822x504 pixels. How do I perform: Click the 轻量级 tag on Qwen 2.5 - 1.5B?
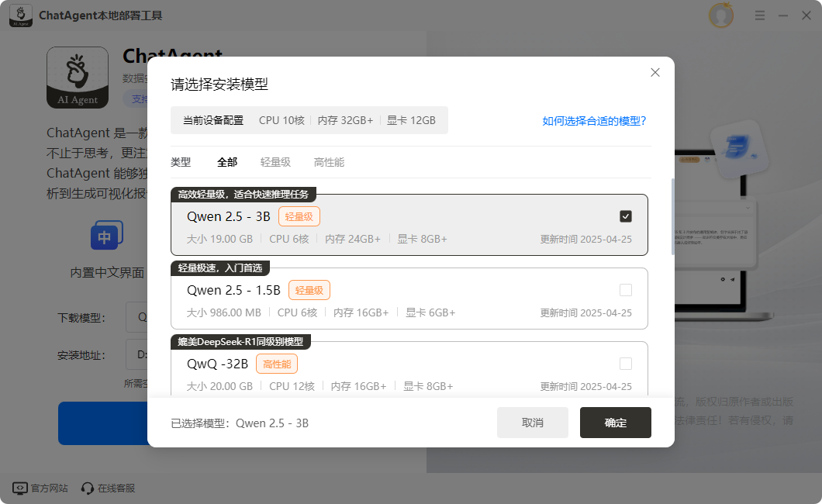point(309,290)
